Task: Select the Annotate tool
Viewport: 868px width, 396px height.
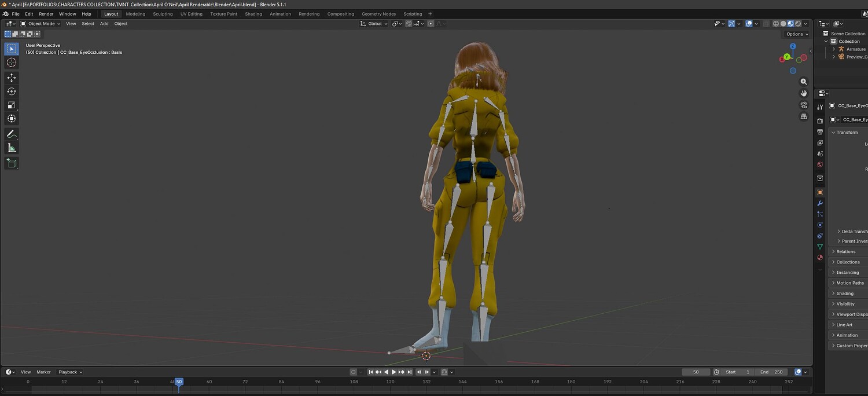Action: tap(12, 134)
